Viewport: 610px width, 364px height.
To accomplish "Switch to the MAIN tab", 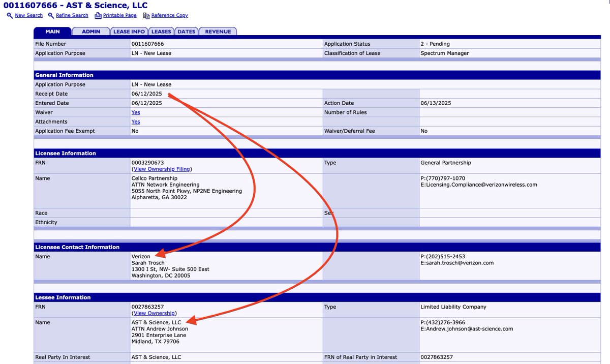I will pos(53,32).
